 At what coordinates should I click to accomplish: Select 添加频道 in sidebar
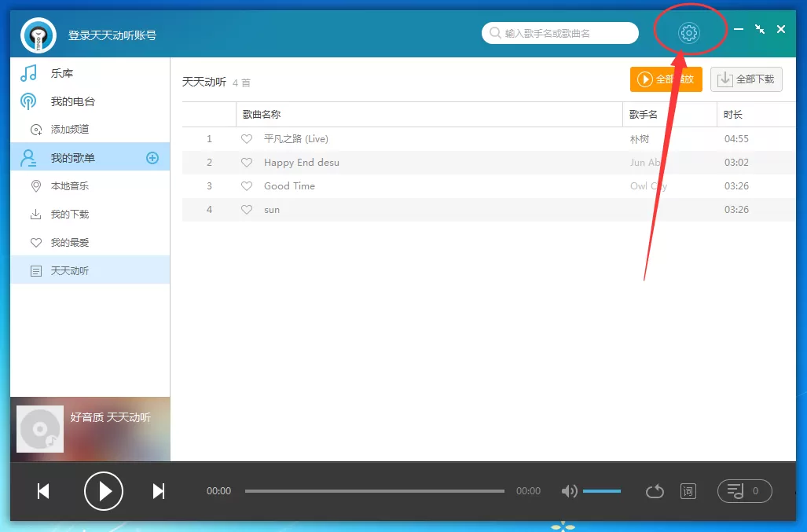click(x=90, y=129)
